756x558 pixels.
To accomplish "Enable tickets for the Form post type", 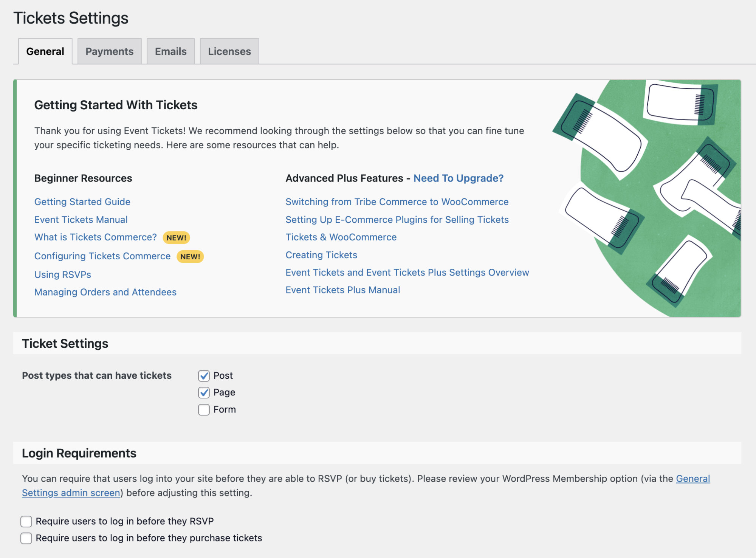I will [204, 409].
